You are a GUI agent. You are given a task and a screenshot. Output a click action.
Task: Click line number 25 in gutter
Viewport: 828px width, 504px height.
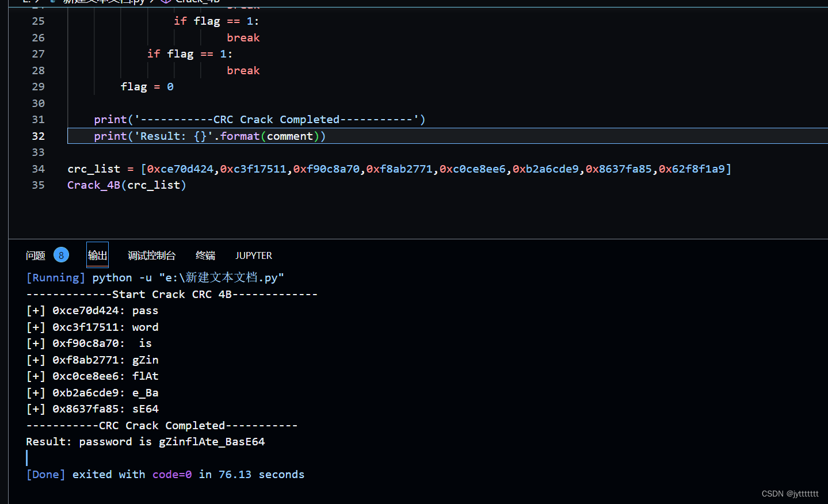click(x=38, y=21)
